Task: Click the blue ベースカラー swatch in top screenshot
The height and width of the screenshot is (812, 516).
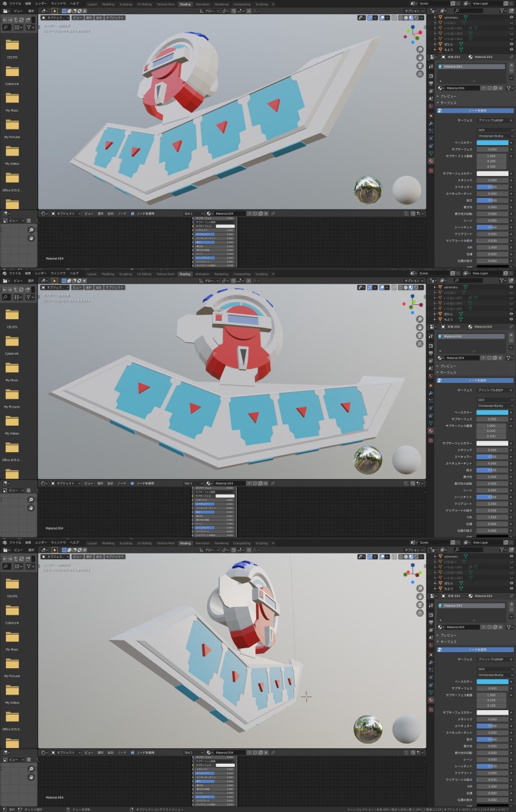Action: pos(492,143)
